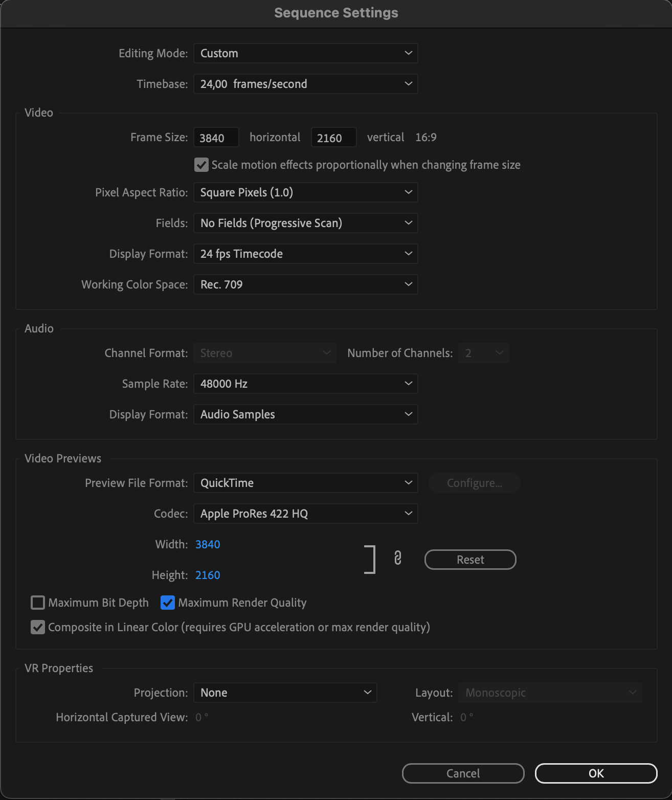Open the Editing Mode dropdown
672x800 pixels.
click(305, 53)
